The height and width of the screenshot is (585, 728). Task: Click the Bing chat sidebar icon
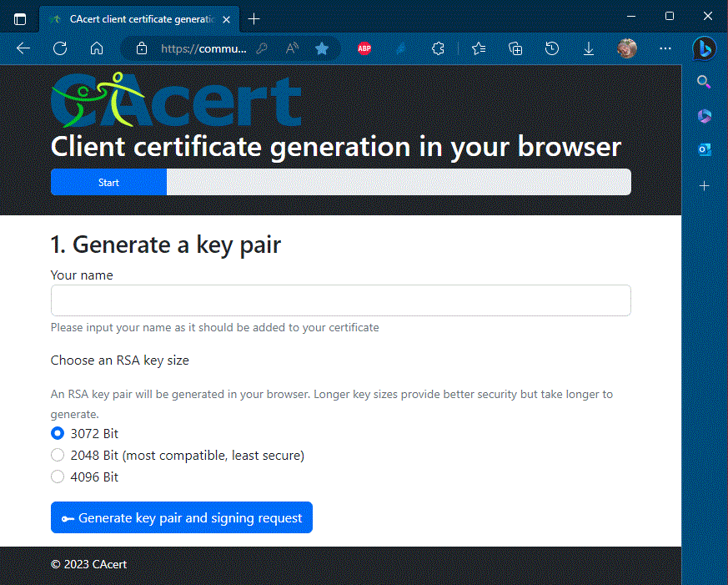(x=704, y=48)
